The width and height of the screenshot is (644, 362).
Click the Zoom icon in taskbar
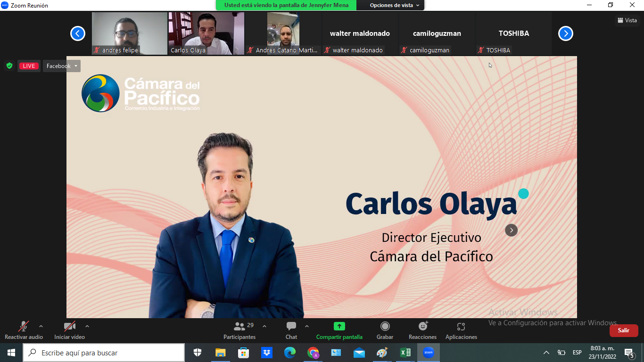click(x=429, y=353)
